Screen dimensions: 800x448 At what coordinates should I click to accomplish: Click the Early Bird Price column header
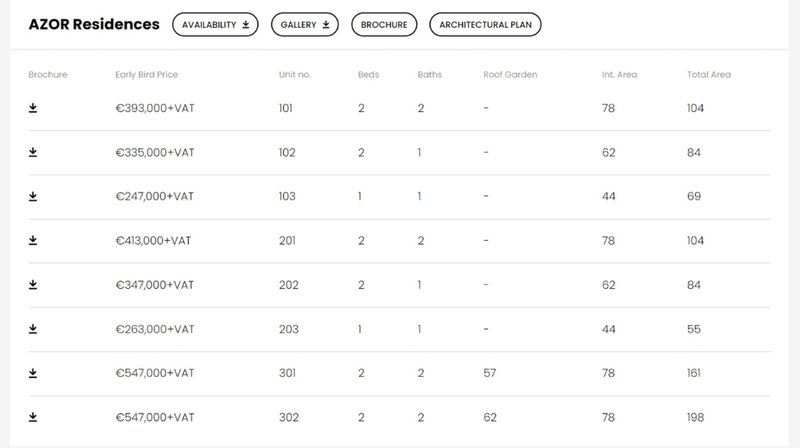click(146, 74)
